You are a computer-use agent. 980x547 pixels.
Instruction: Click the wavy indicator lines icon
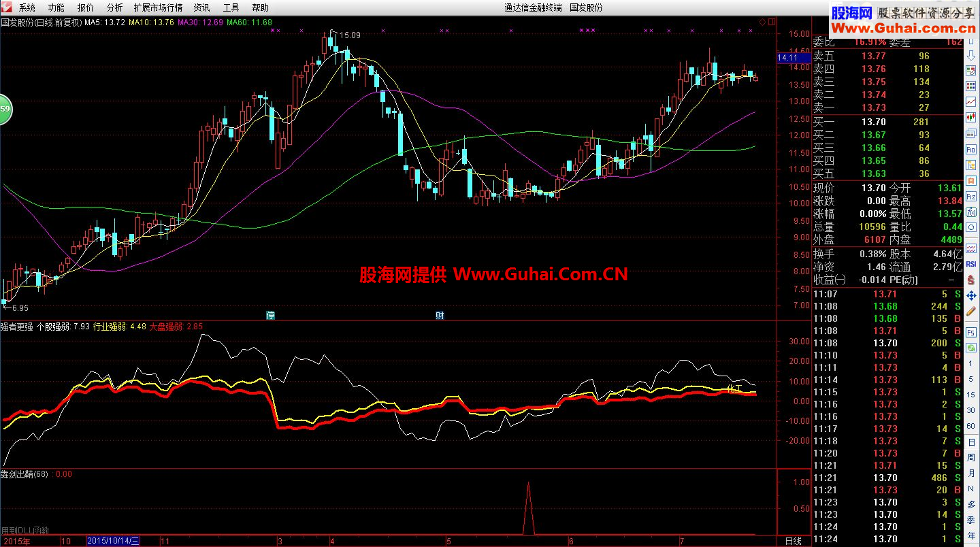(x=971, y=248)
